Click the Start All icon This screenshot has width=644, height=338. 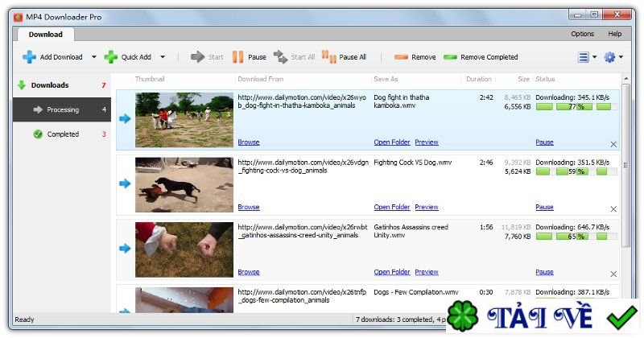point(280,56)
